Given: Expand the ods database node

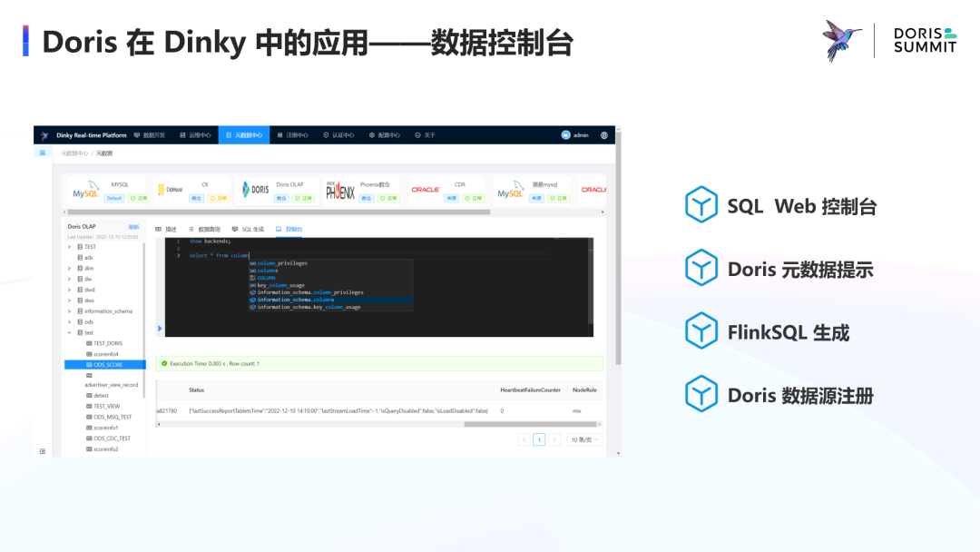Looking at the screenshot, I should coord(69,322).
